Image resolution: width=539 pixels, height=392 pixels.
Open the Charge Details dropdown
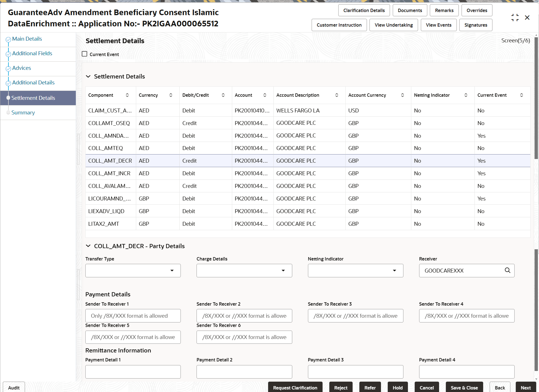(x=244, y=271)
